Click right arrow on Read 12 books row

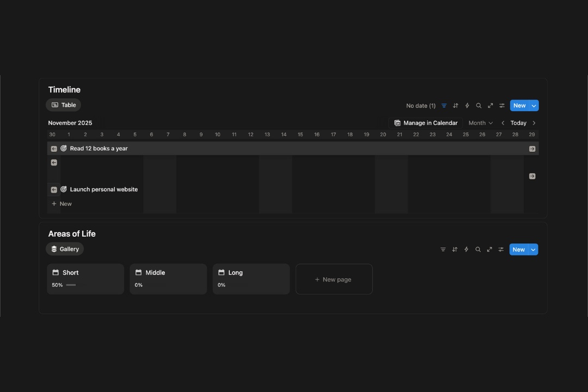[x=532, y=149]
